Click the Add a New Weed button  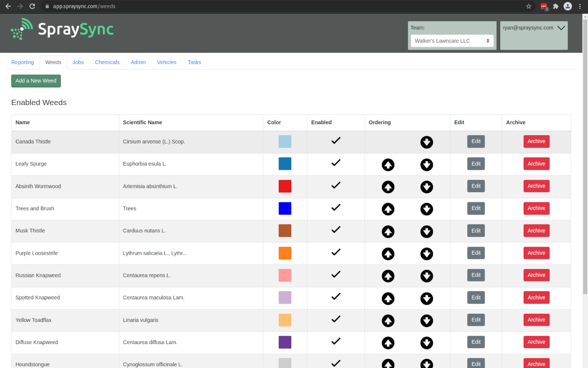(x=36, y=80)
